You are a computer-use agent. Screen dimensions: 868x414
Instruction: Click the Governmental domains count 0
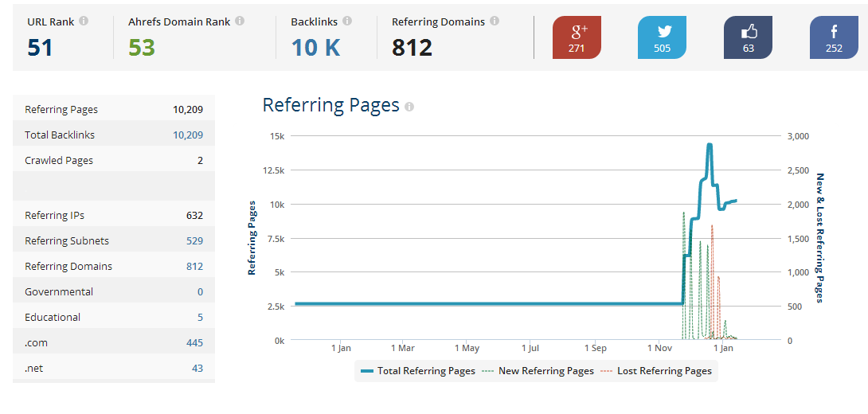tap(201, 292)
